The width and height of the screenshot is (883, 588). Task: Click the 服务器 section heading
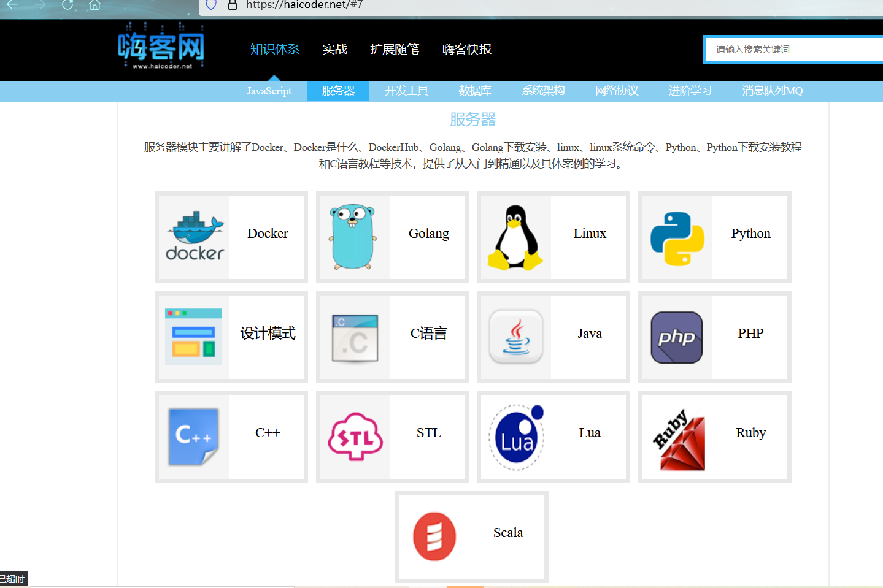473,120
